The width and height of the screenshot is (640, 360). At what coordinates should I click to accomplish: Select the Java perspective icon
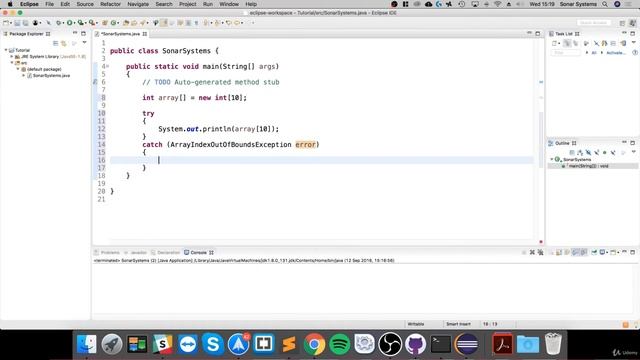[x=632, y=23]
